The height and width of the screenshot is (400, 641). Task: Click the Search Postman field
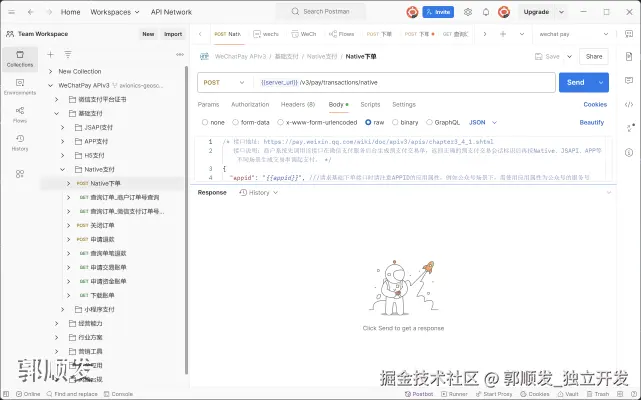321,12
